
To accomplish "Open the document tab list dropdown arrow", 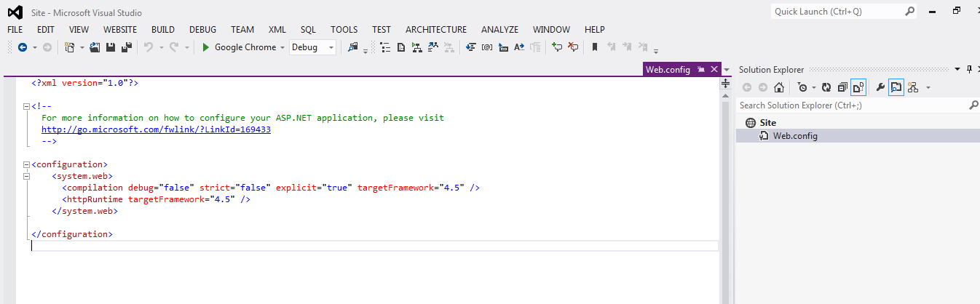I will 726,70.
